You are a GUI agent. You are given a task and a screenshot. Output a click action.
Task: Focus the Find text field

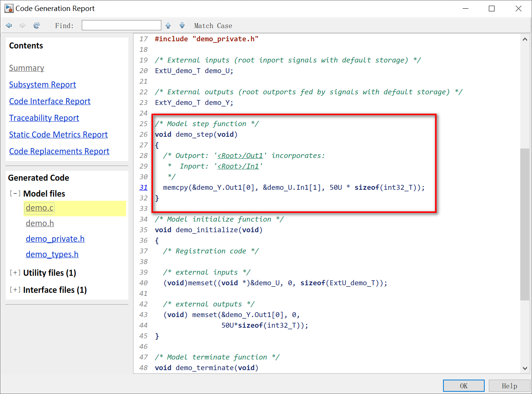122,25
